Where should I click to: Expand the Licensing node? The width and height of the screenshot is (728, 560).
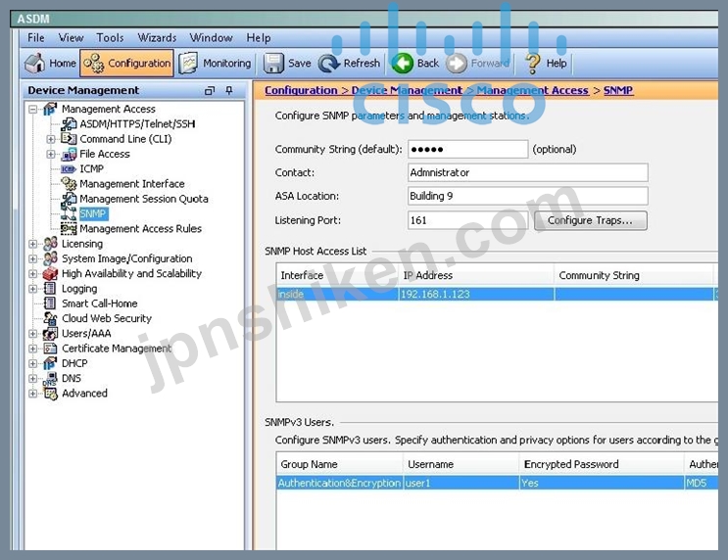click(x=33, y=244)
